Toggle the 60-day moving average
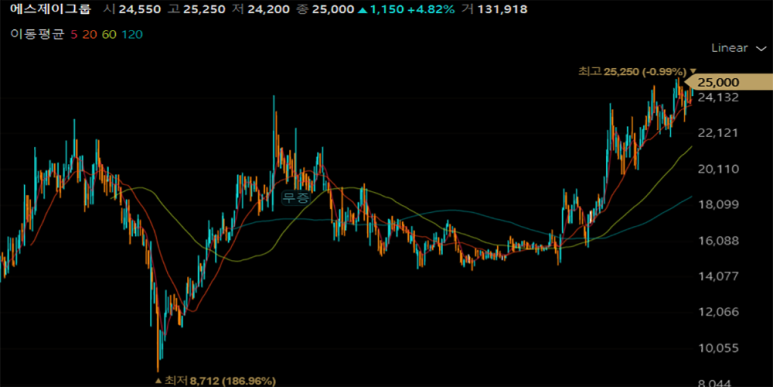 [x=109, y=34]
